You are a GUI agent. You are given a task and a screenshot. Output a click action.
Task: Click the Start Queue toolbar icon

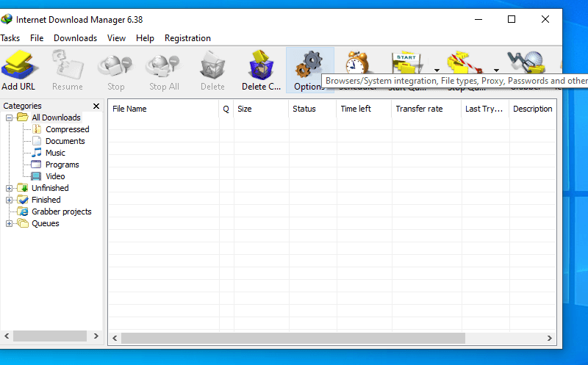click(x=406, y=62)
